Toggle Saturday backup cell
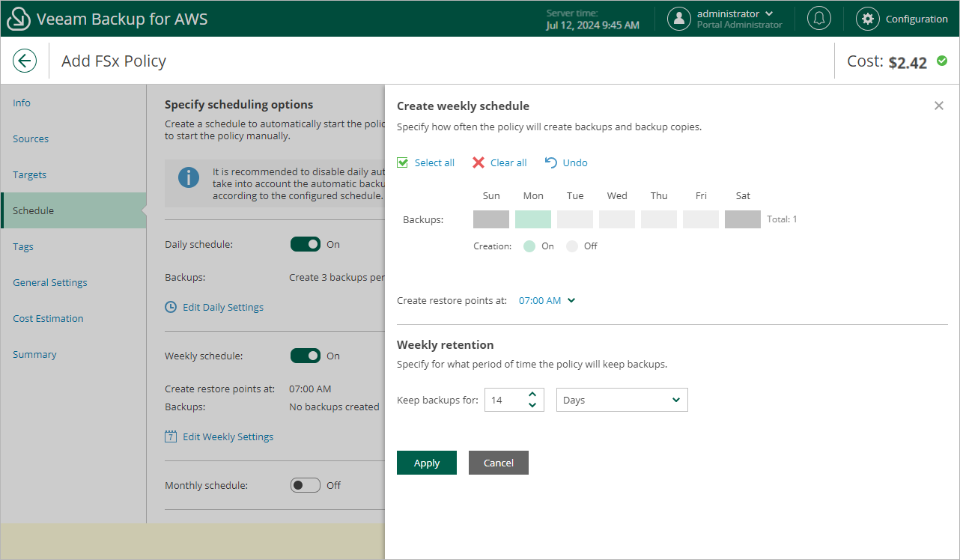The image size is (960, 560). 743,219
